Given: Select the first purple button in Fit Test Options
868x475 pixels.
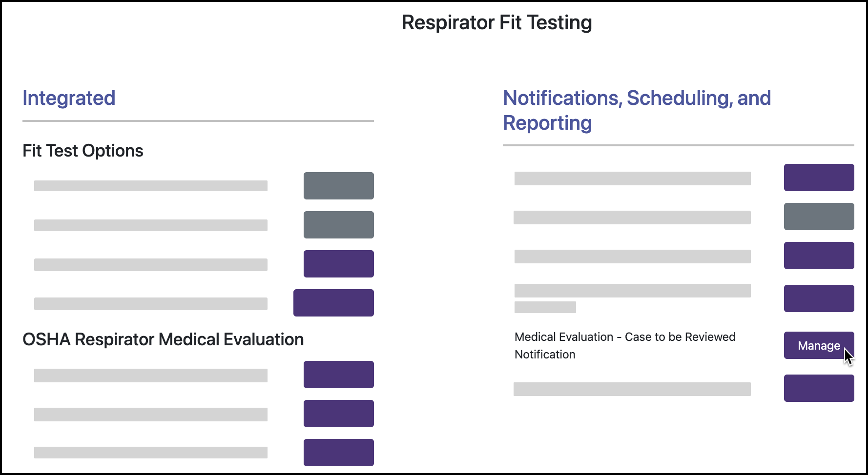Looking at the screenshot, I should point(338,263).
